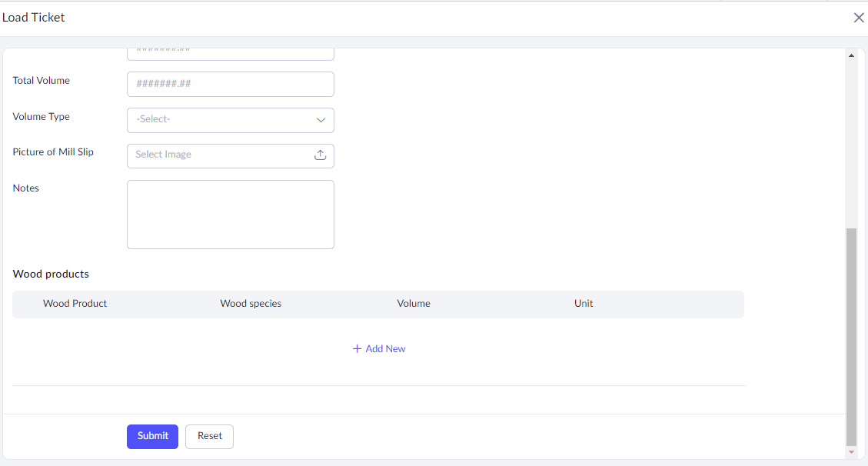Viewport: 868px width, 466px height.
Task: Select the Volume column header in table
Action: pyautogui.click(x=414, y=304)
